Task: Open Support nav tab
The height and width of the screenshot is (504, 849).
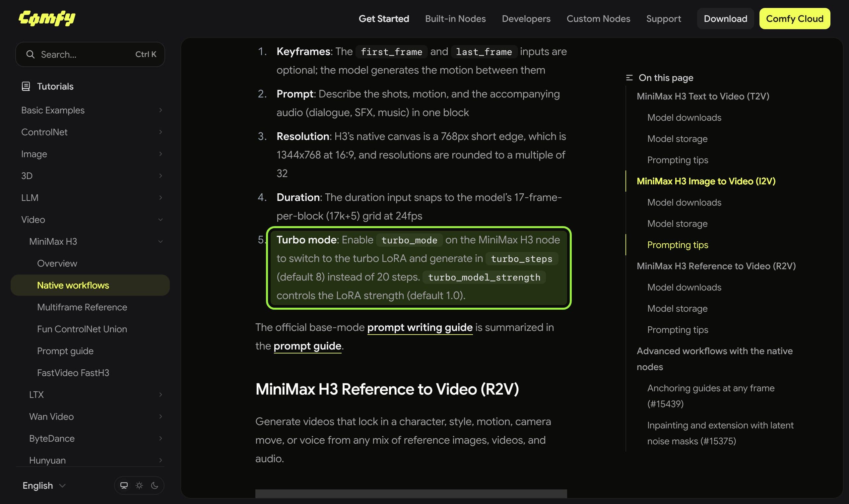Action: coord(664,19)
